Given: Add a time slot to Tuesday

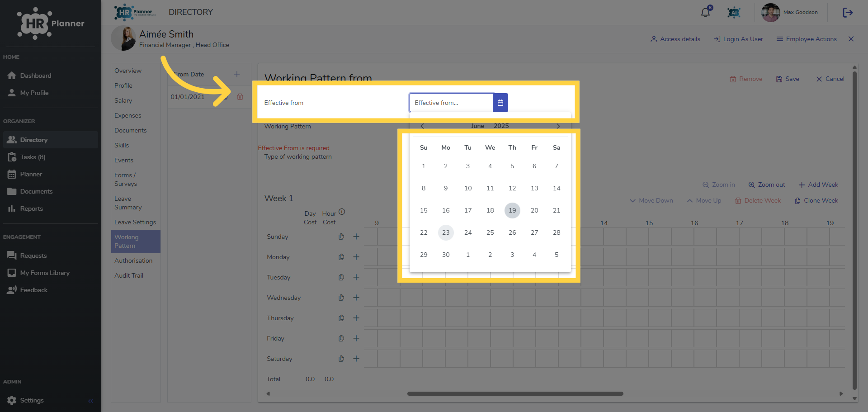Looking at the screenshot, I should pyautogui.click(x=356, y=277).
